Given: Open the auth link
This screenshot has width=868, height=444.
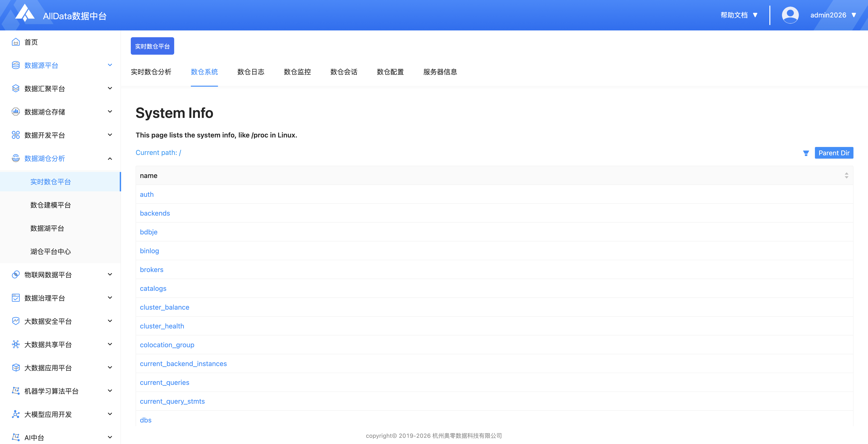Looking at the screenshot, I should tap(147, 194).
